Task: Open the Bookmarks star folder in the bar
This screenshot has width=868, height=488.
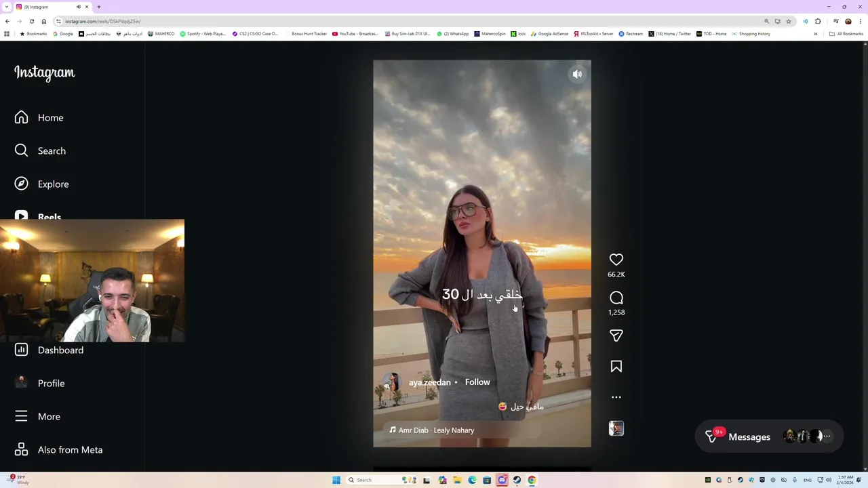Action: pos(33,34)
